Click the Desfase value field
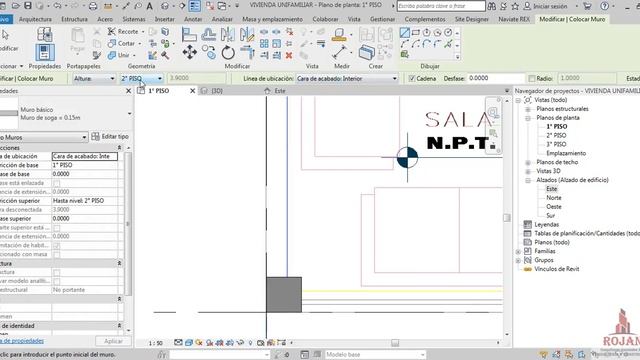640x360 pixels. (x=496, y=78)
